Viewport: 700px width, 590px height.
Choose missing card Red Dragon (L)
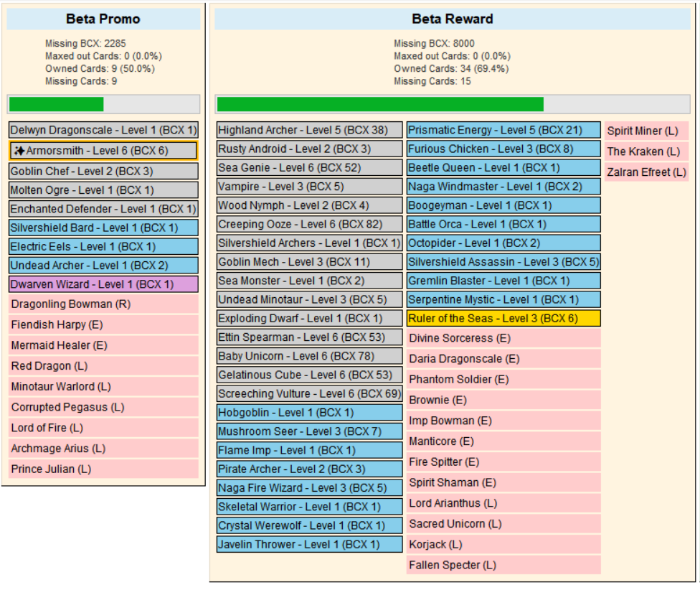tap(103, 366)
